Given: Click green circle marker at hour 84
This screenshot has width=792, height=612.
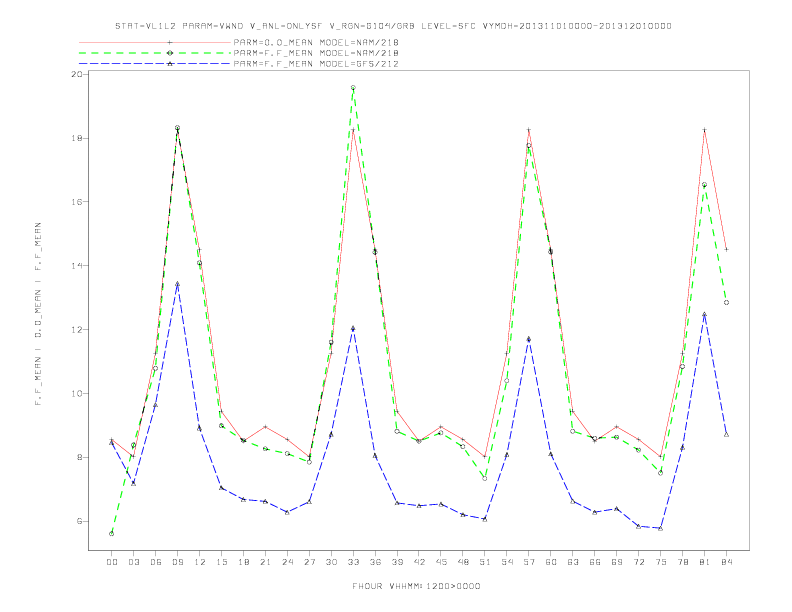Looking at the screenshot, I should tap(726, 302).
